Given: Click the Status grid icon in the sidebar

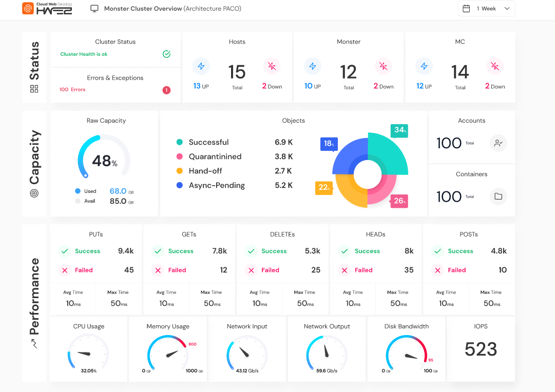Looking at the screenshot, I should pyautogui.click(x=34, y=89).
